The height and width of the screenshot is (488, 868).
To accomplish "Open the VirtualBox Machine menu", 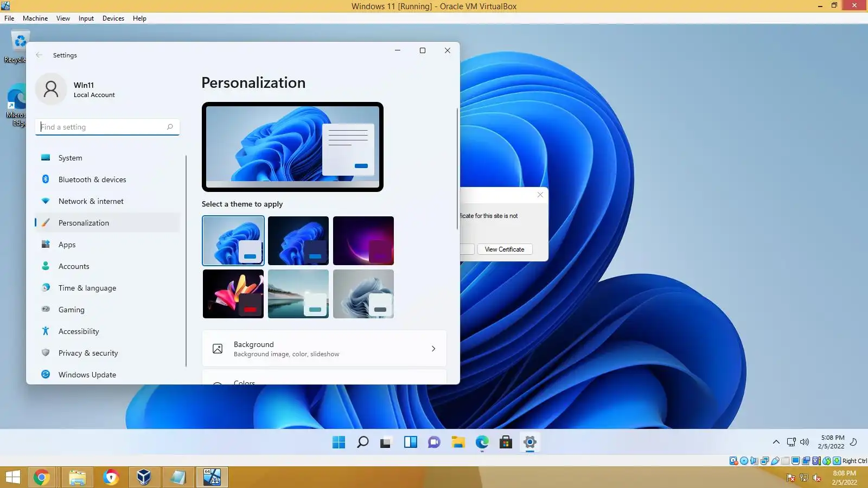I will pyautogui.click(x=35, y=18).
